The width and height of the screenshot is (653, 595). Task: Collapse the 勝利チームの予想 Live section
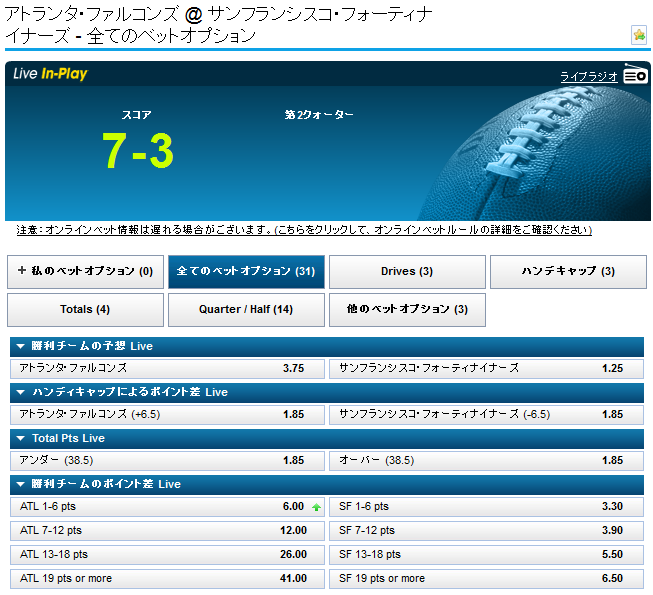22,346
